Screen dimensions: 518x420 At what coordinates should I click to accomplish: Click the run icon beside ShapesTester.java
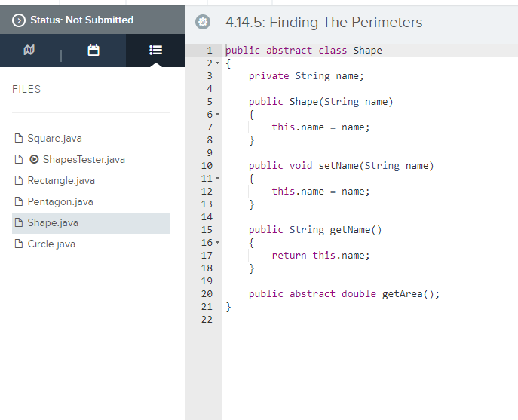click(x=34, y=159)
